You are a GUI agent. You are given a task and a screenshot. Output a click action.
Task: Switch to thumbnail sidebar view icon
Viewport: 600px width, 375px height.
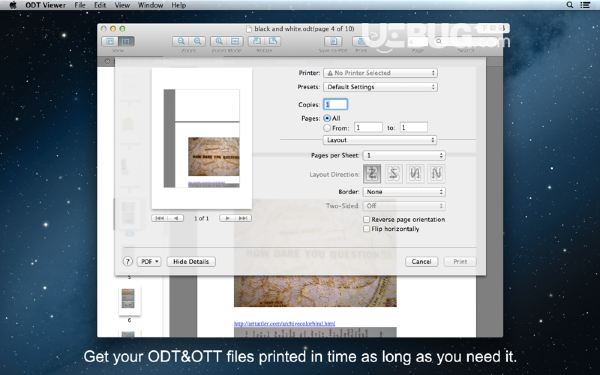[126, 41]
